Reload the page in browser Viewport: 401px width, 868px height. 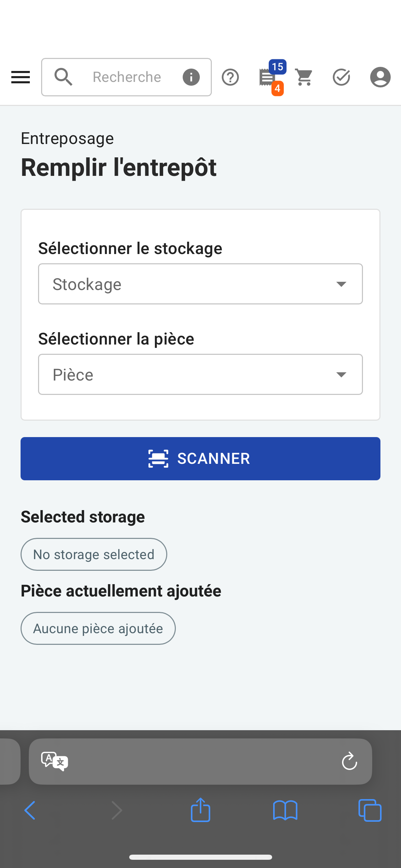(x=349, y=761)
